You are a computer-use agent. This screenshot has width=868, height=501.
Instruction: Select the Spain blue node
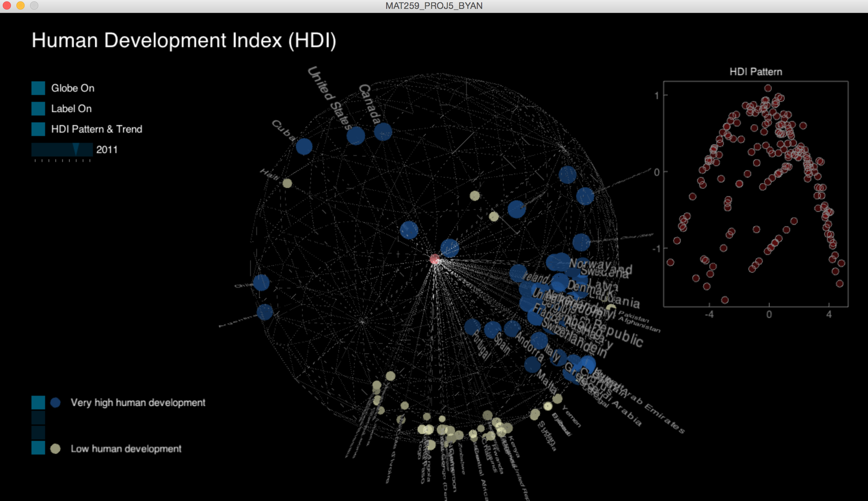tap(493, 330)
